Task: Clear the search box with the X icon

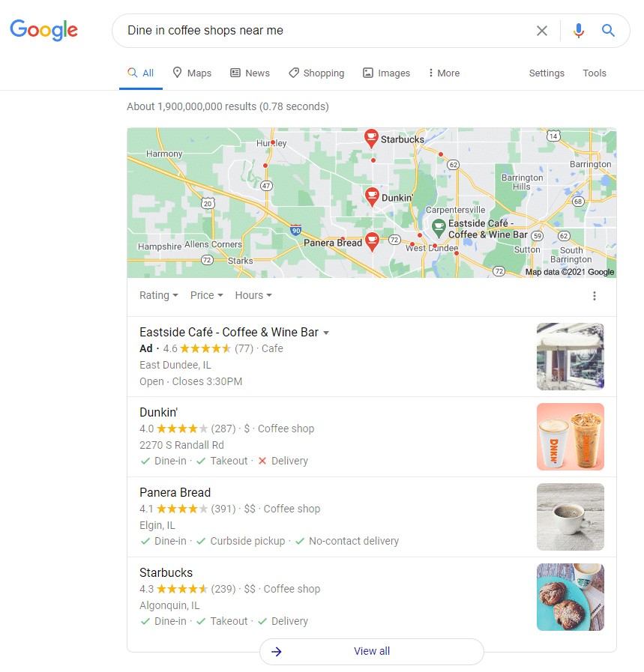Action: [542, 31]
